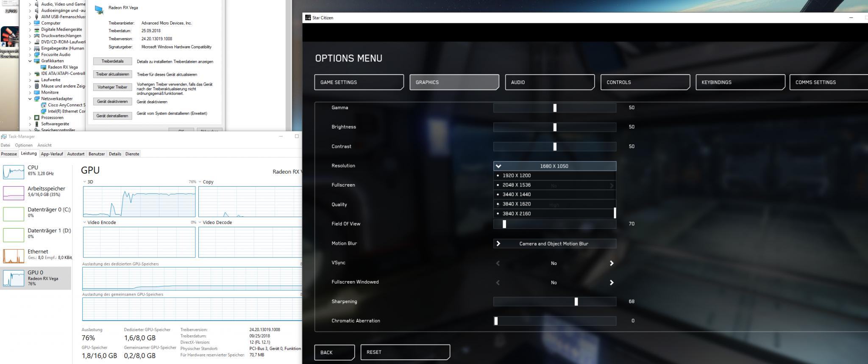Click the Netzwerkadapter category icon
This screenshot has width=868, height=364.
36,99
